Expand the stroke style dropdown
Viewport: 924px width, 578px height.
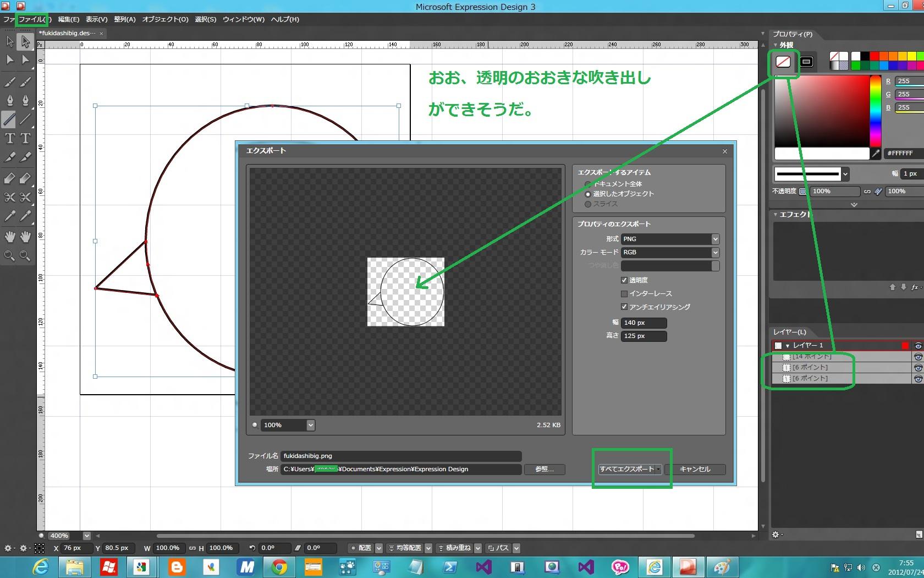click(845, 175)
